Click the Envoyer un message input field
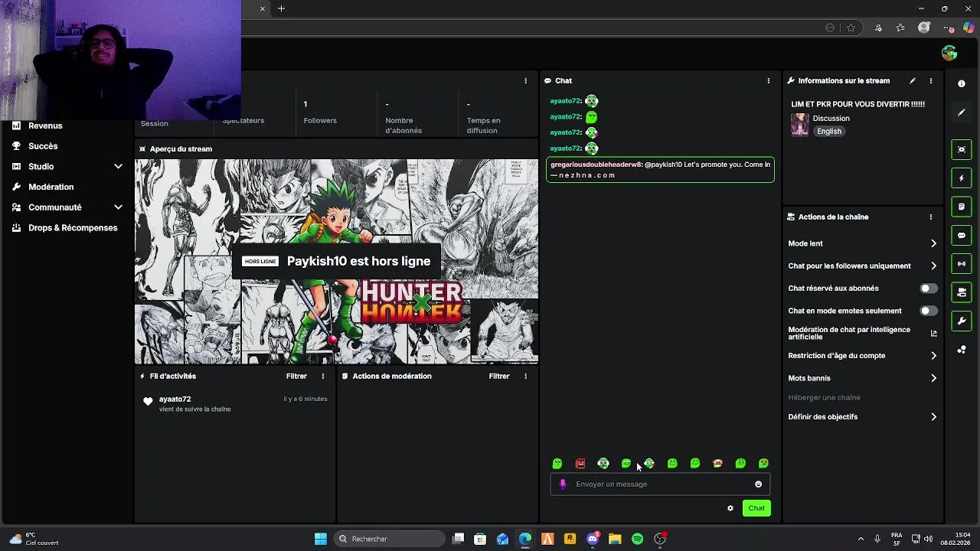 [x=660, y=484]
